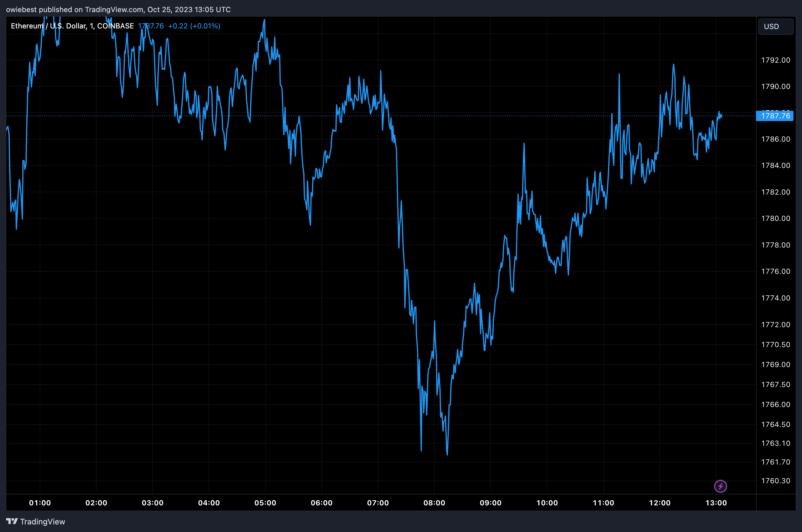Click the 1792.00 price scale label
Image resolution: width=802 pixels, height=532 pixels.
click(x=776, y=60)
